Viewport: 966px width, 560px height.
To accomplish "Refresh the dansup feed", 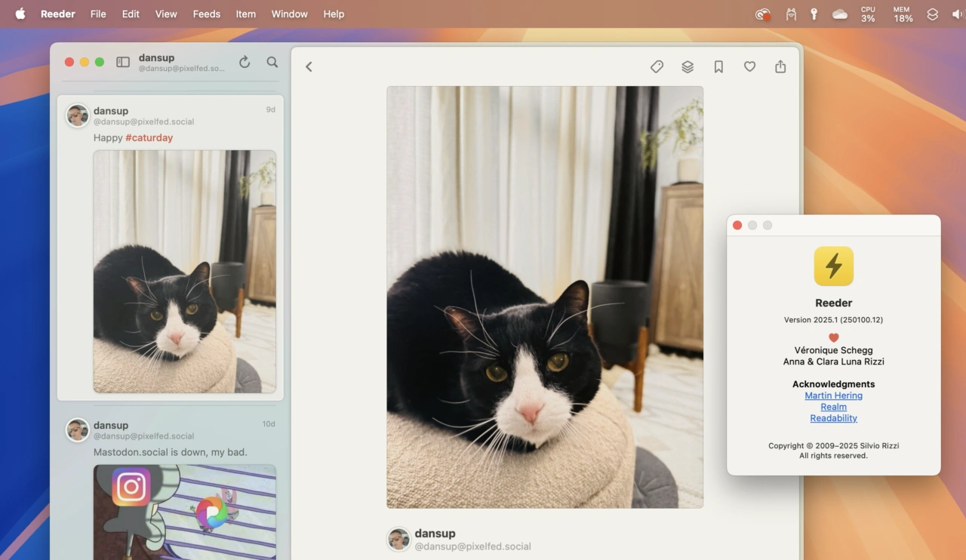I will pyautogui.click(x=245, y=63).
